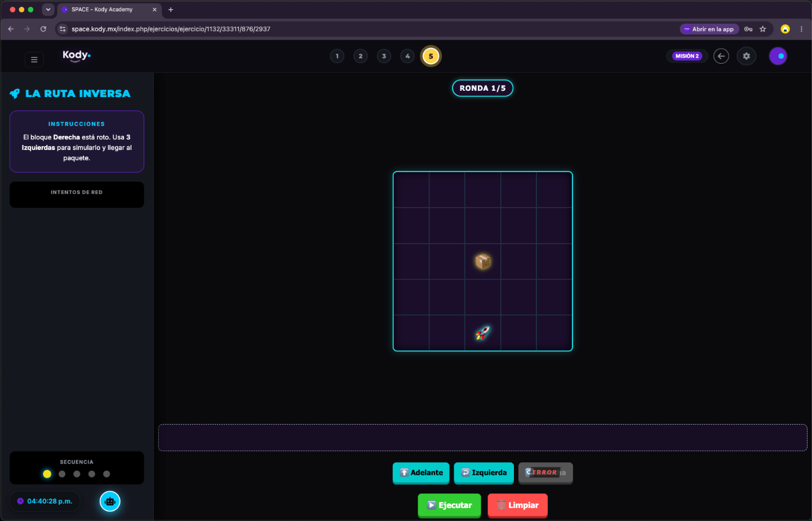
Task: Close the SPACE - Kody Academy tab
Action: (x=154, y=10)
